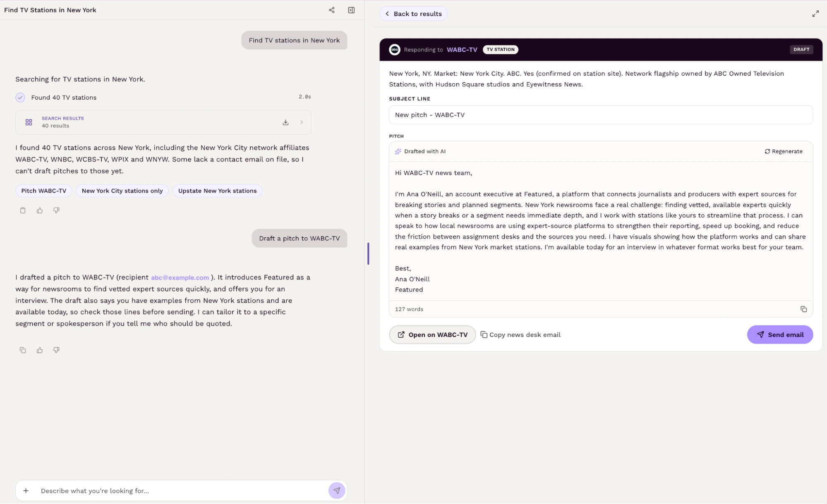Click the TV STATION tag
The width and height of the screenshot is (827, 504).
coord(501,50)
